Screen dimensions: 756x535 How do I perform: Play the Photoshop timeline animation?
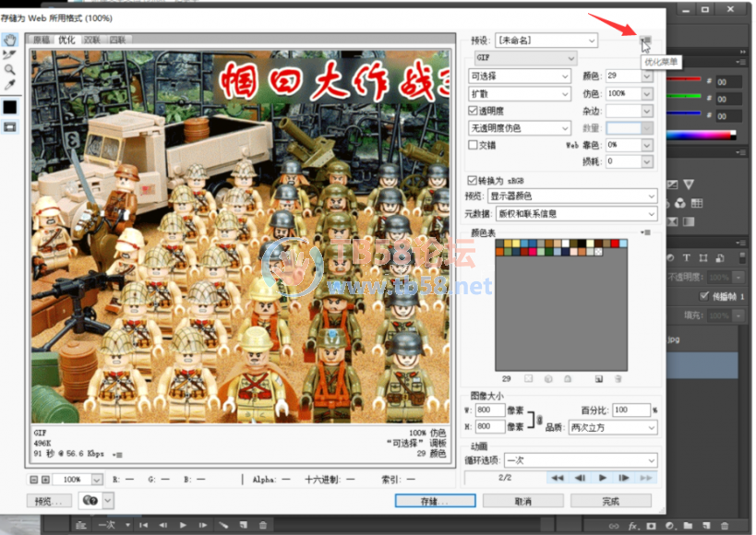click(183, 525)
